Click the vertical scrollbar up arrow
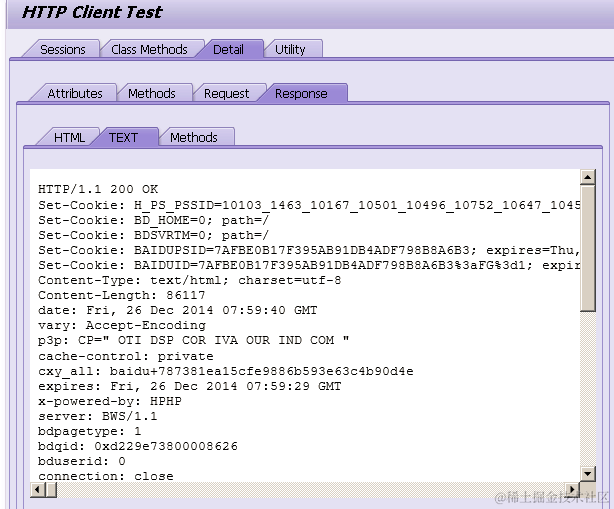This screenshot has height=509, width=614. pos(588,177)
